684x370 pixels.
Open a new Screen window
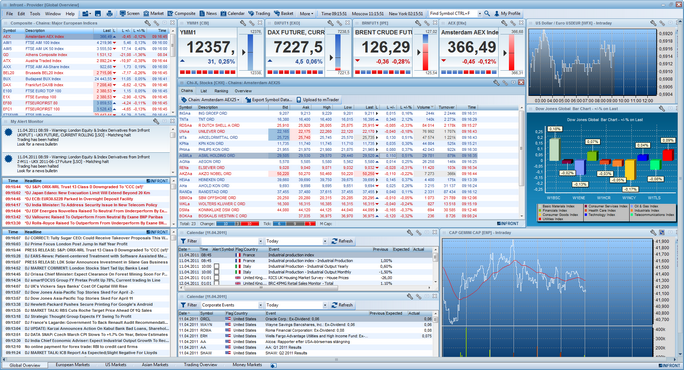(130, 14)
